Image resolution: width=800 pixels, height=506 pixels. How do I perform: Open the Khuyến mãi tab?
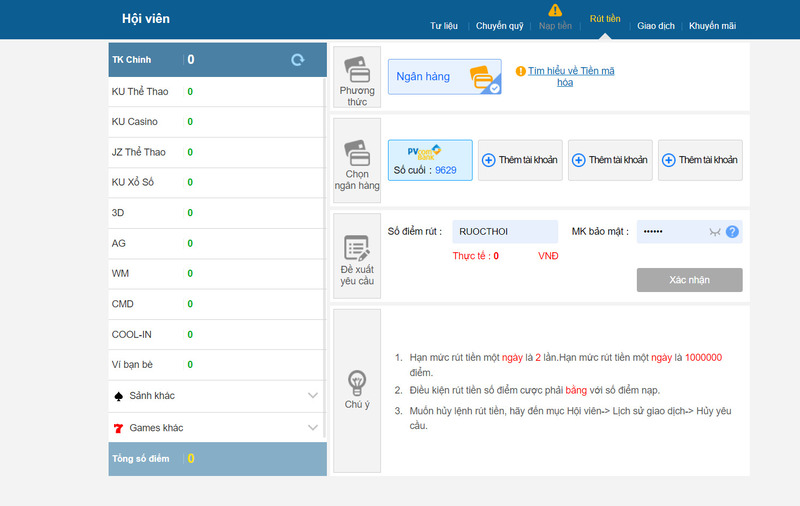pyautogui.click(x=712, y=26)
